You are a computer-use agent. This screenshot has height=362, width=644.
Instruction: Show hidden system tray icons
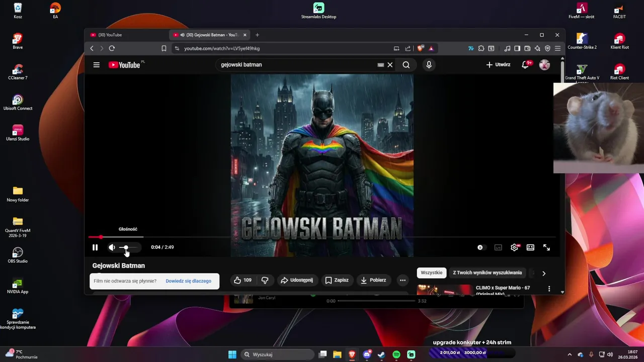[x=570, y=354]
